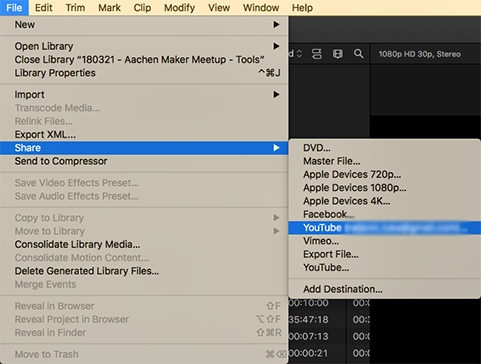This screenshot has height=364, width=481.
Task: Click the 35:47:18 timecode cell
Action: point(308,320)
